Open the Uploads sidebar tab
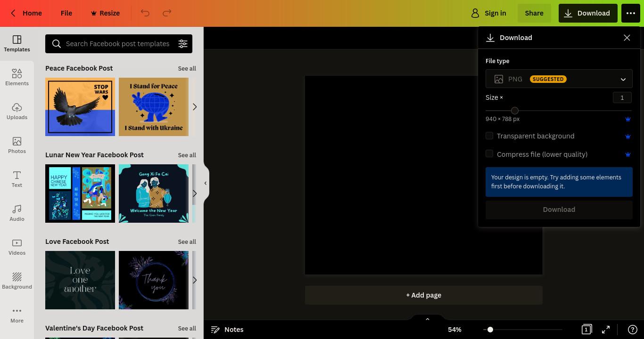Image resolution: width=644 pixels, height=339 pixels. pyautogui.click(x=17, y=111)
